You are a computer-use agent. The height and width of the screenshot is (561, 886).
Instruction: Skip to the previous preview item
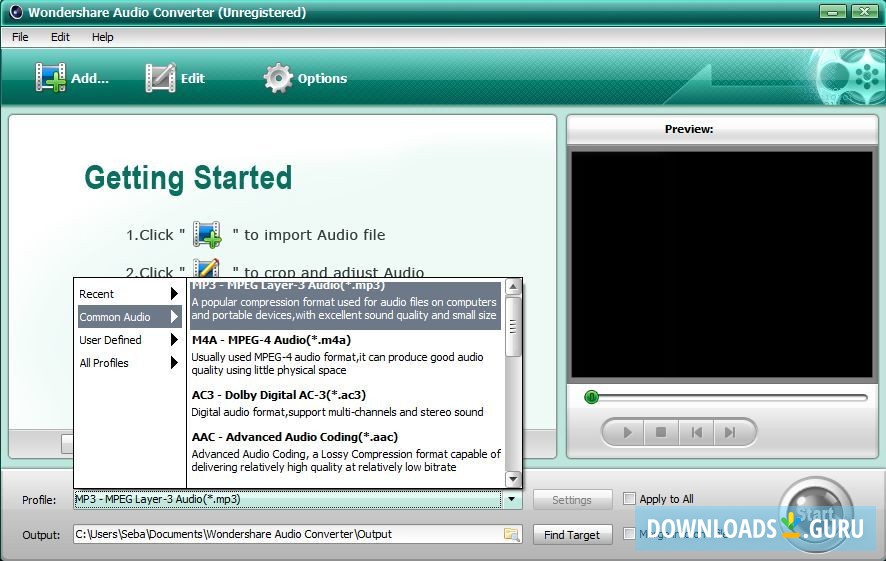[696, 432]
